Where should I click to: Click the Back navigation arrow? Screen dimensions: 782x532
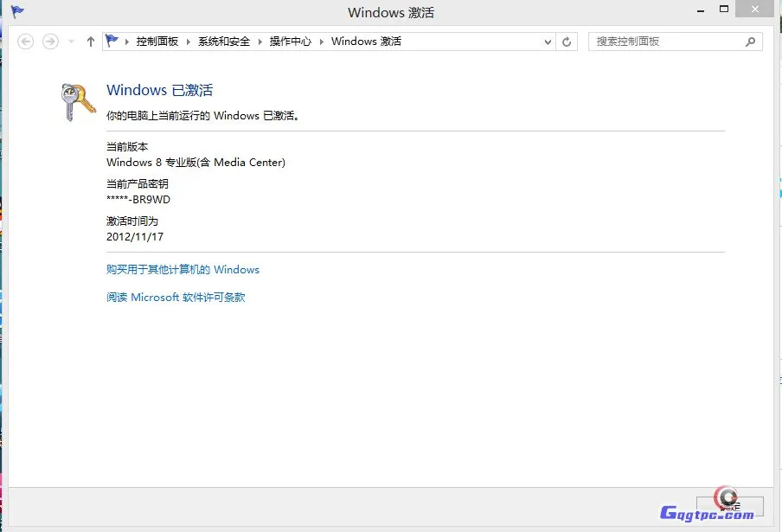26,42
